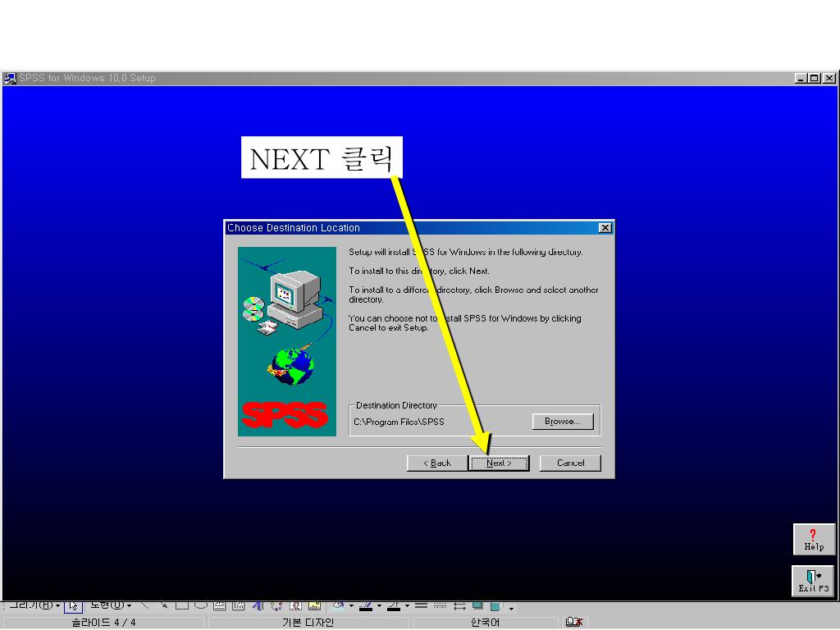
Task: Open the Shadow Style options
Action: (477, 605)
